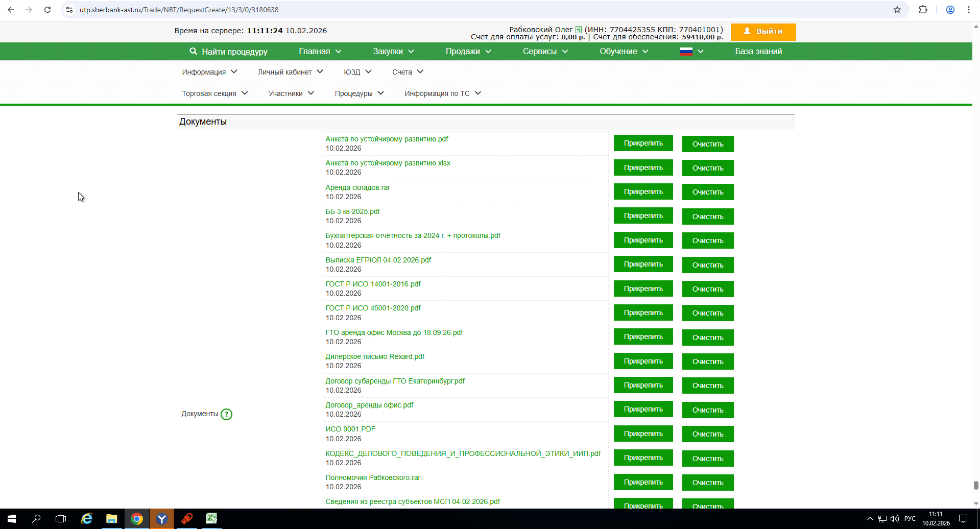Screen dimensions: 980x529
Task: Open the Windows notification center
Action: (x=963, y=519)
